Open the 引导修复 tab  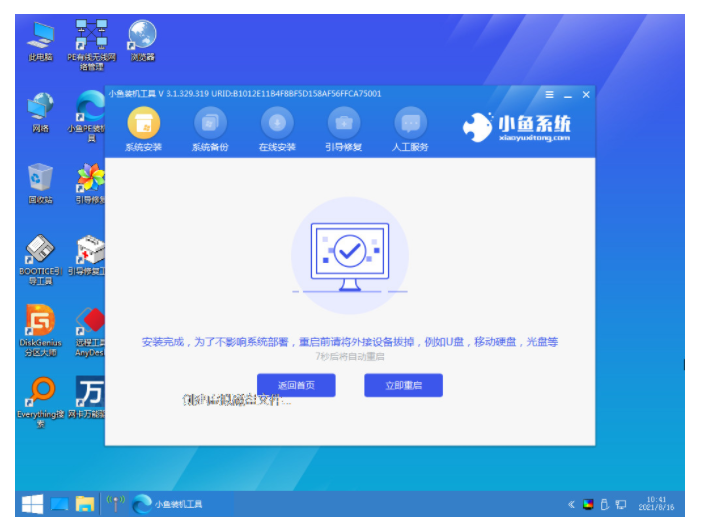coord(344,129)
